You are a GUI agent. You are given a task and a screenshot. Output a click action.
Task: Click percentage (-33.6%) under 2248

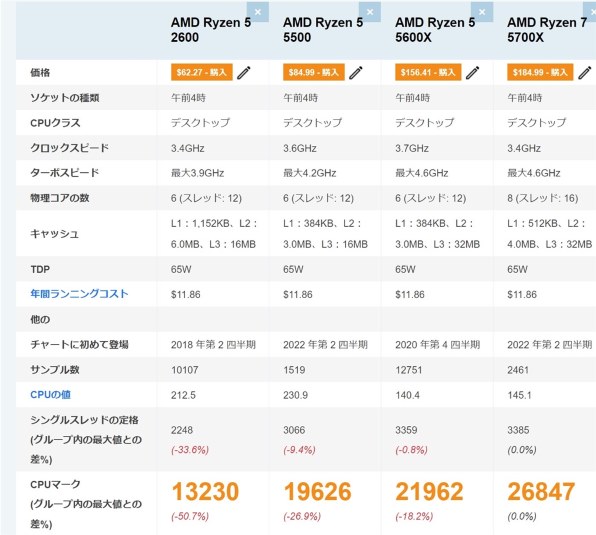190,450
